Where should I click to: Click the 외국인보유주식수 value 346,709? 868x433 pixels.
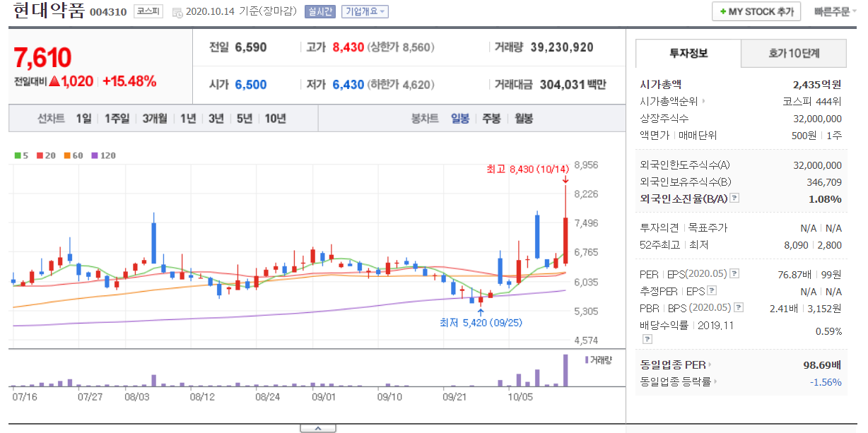(823, 182)
